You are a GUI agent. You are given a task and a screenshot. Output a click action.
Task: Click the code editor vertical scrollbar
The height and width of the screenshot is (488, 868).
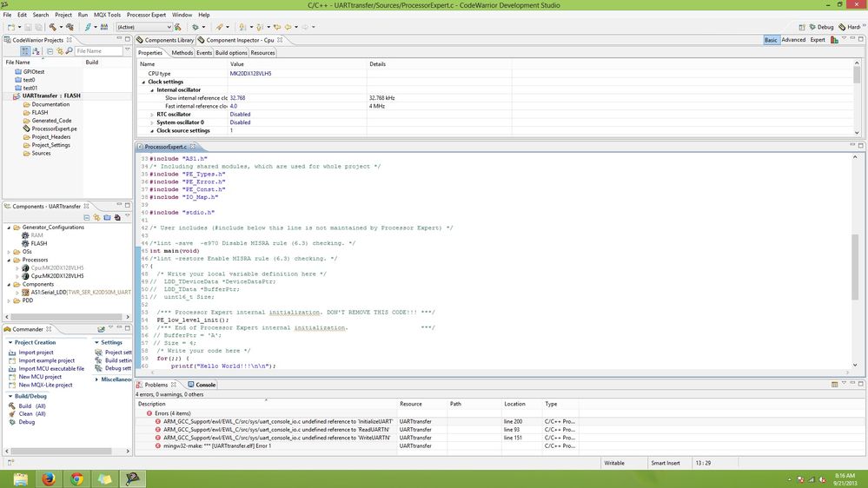pyautogui.click(x=855, y=267)
